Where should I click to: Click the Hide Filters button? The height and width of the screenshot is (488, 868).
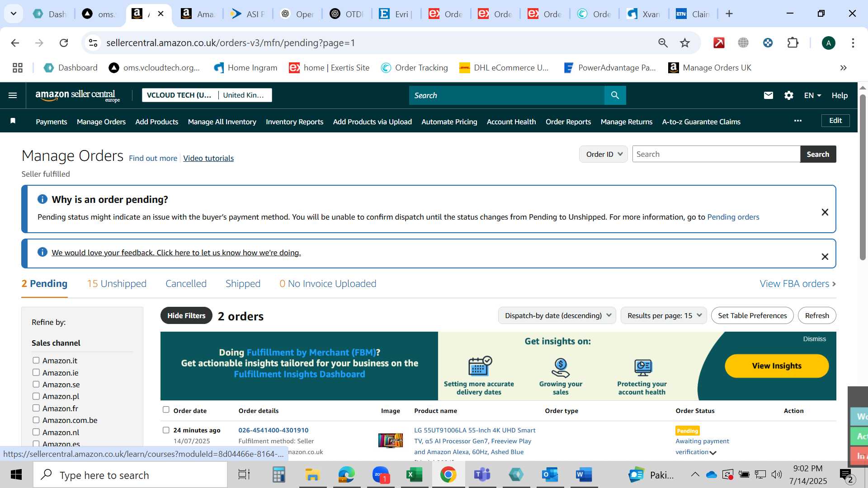point(186,315)
